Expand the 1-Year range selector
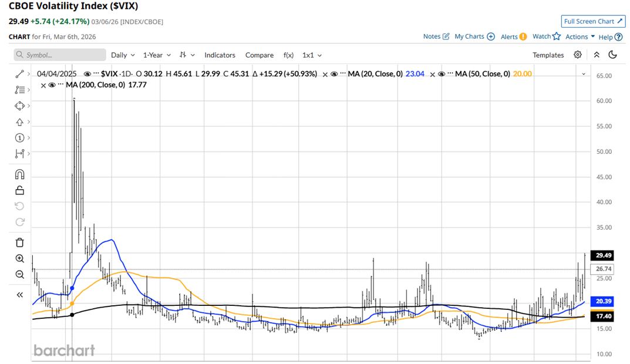Image resolution: width=630 pixels, height=364 pixels. 154,55
